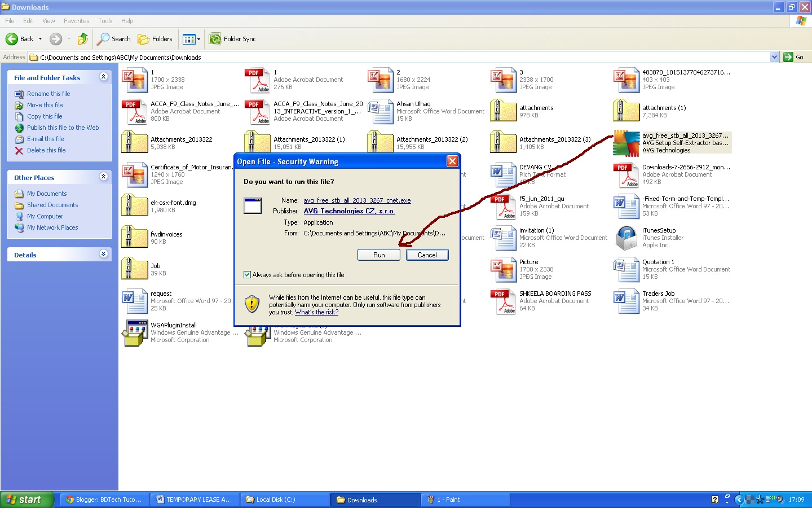Go to Shared Documents in Other Places
The width and height of the screenshot is (812, 508).
pyautogui.click(x=52, y=205)
